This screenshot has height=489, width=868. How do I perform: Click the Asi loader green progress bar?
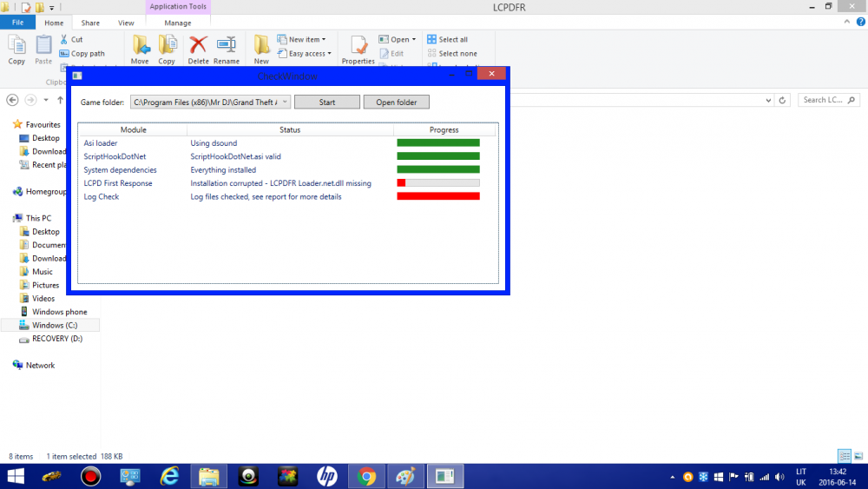[438, 143]
